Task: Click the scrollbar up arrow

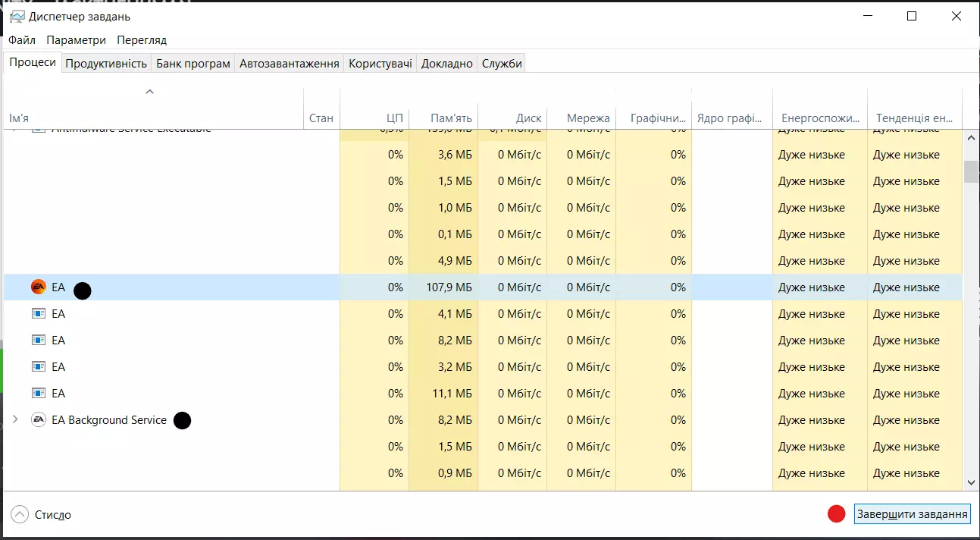Action: click(970, 138)
